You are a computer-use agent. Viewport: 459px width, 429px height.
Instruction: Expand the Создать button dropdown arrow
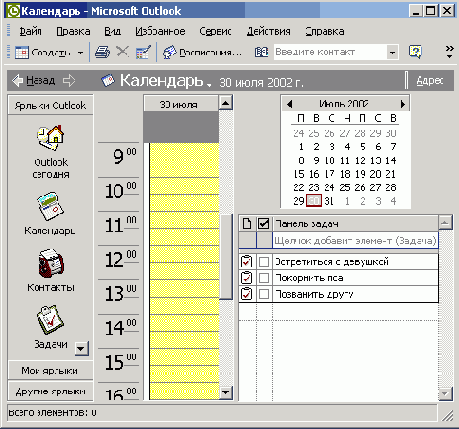(x=80, y=53)
